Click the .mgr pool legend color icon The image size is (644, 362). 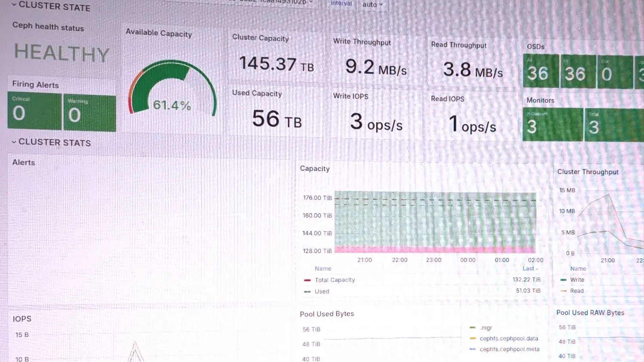[x=473, y=328]
